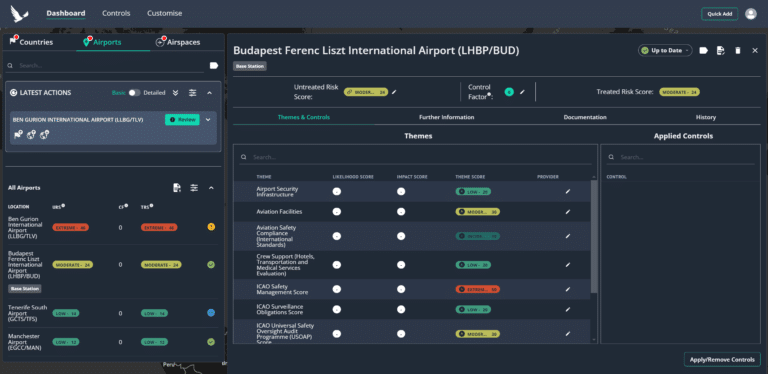Click Review button for Ben Gurion
The width and height of the screenshot is (768, 374).
coord(182,119)
